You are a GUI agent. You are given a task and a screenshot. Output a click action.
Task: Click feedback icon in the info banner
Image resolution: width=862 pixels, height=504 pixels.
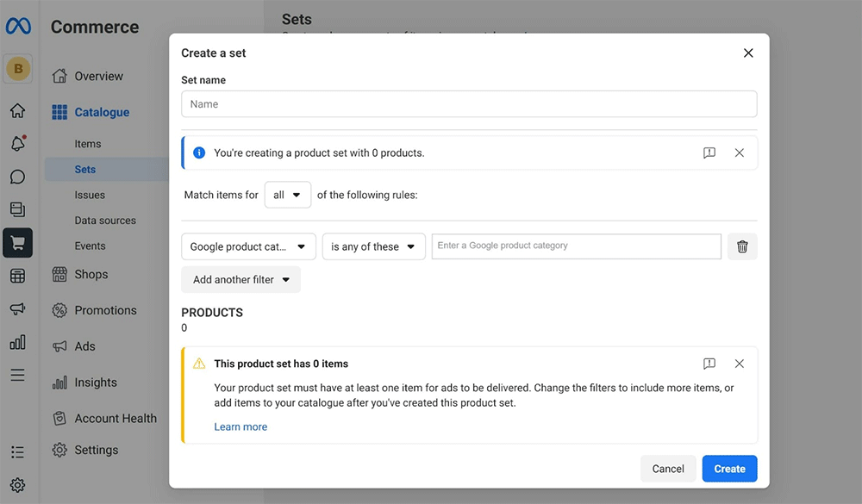click(x=709, y=152)
